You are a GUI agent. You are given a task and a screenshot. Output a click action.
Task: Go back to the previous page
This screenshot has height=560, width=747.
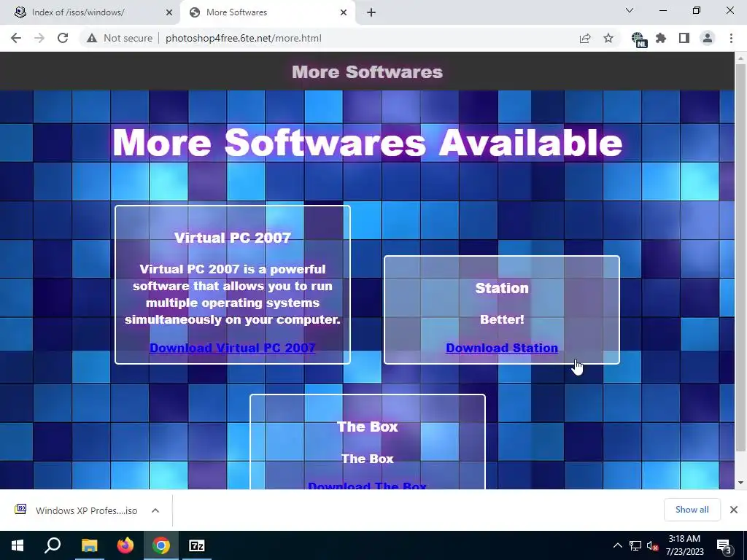(x=16, y=38)
